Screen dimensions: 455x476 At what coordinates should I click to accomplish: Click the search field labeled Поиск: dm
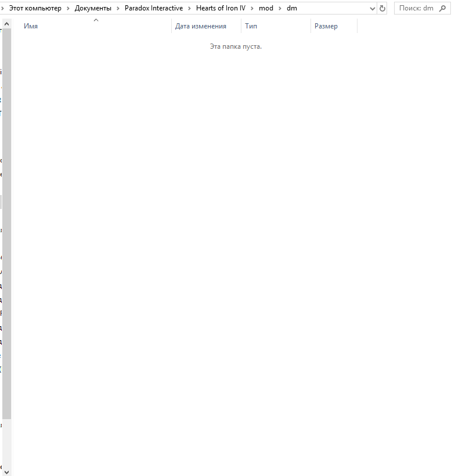point(423,8)
